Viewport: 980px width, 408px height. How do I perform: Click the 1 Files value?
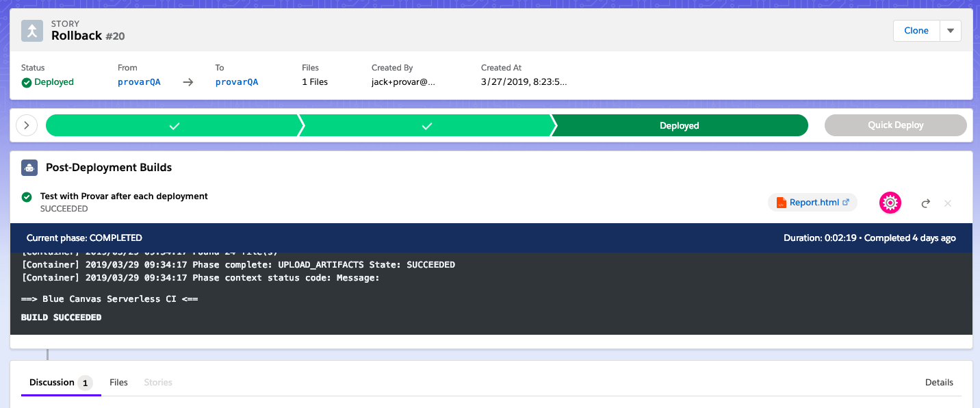coord(315,82)
